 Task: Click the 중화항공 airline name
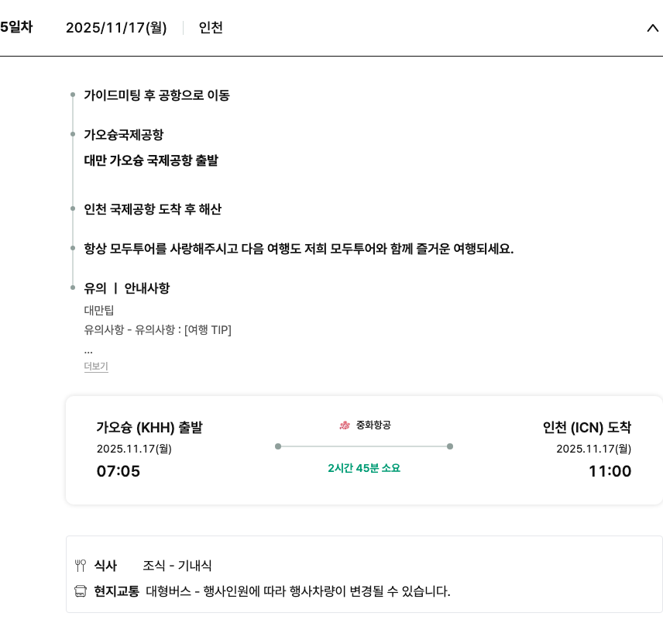[x=373, y=425]
